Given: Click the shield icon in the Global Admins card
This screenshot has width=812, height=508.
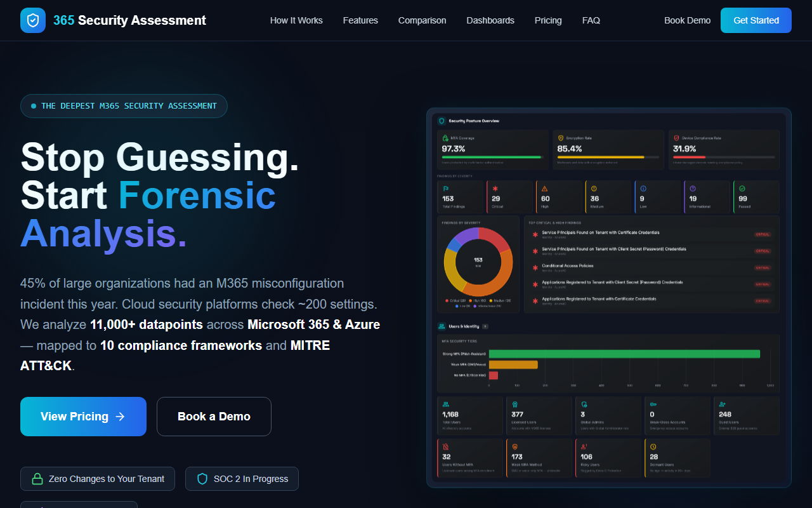Looking at the screenshot, I should click(x=584, y=404).
